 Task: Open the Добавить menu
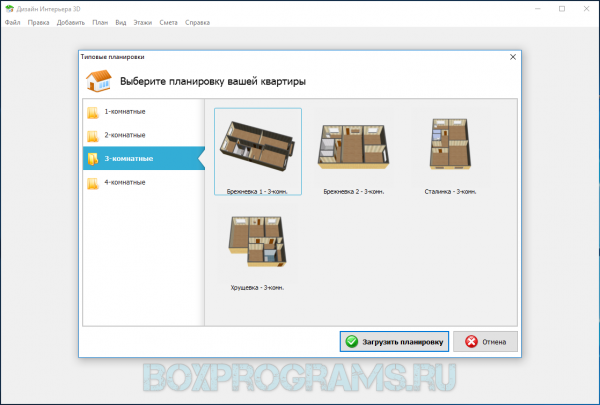point(71,23)
